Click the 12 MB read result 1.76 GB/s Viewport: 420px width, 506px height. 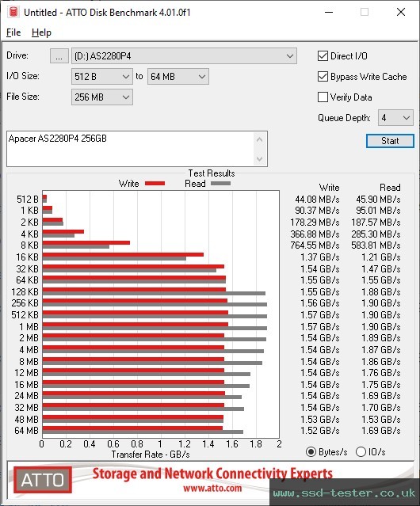coord(381,373)
